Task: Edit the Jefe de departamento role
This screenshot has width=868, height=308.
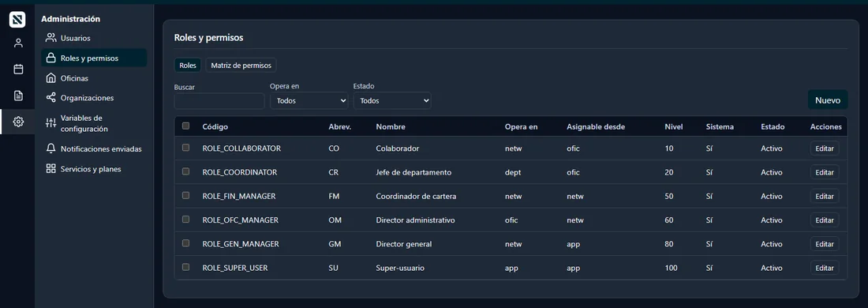Action: [825, 172]
